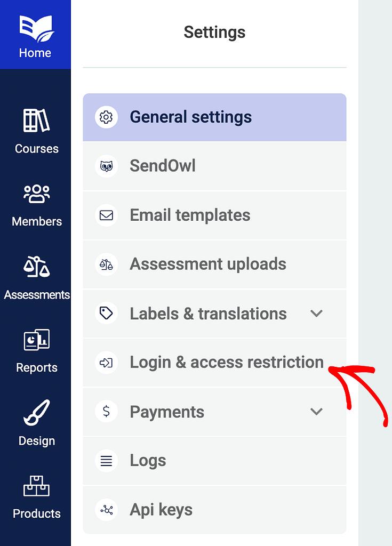Expand the Labels & translations chevron

click(x=316, y=314)
